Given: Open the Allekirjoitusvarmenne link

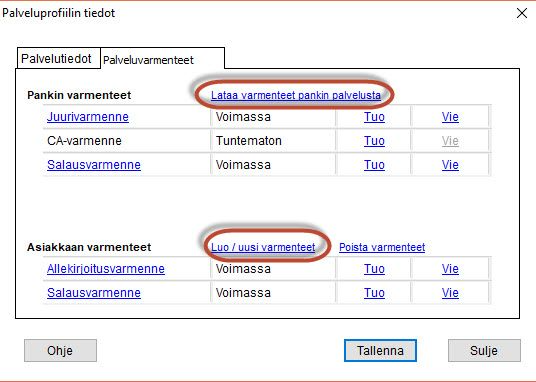Looking at the screenshot, I should (106, 269).
